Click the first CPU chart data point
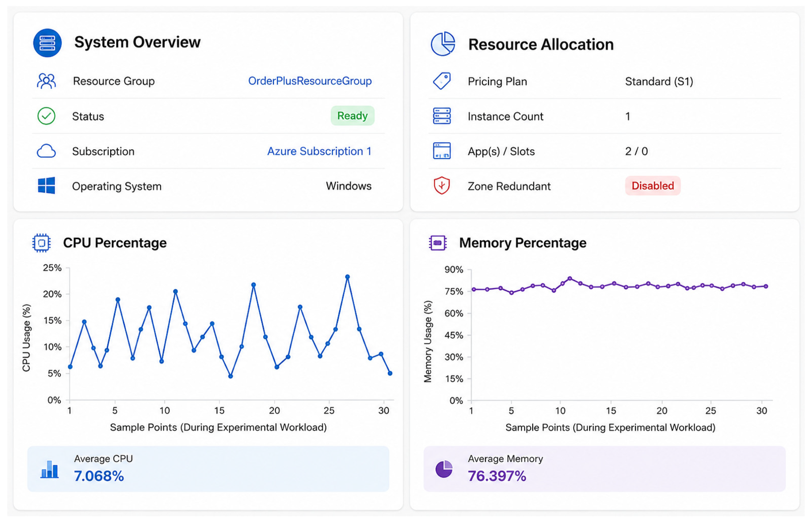This screenshot has height=525, width=812. pyautogui.click(x=70, y=367)
